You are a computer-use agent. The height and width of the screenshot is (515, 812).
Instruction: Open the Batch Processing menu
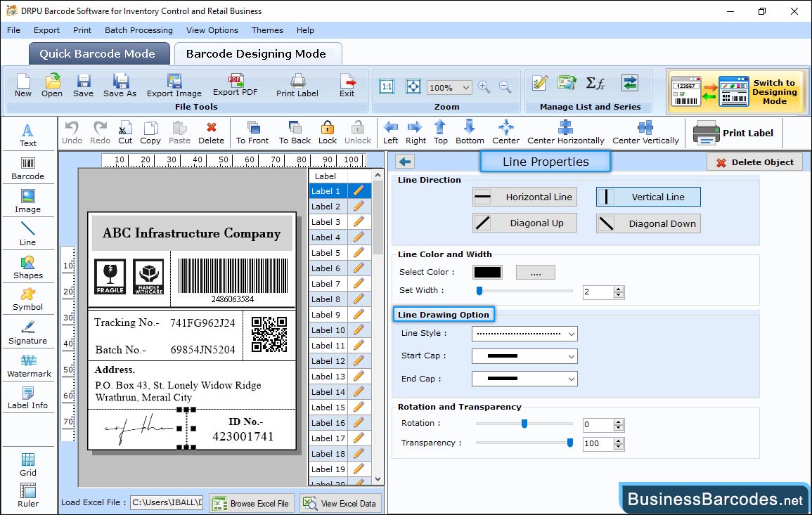138,30
